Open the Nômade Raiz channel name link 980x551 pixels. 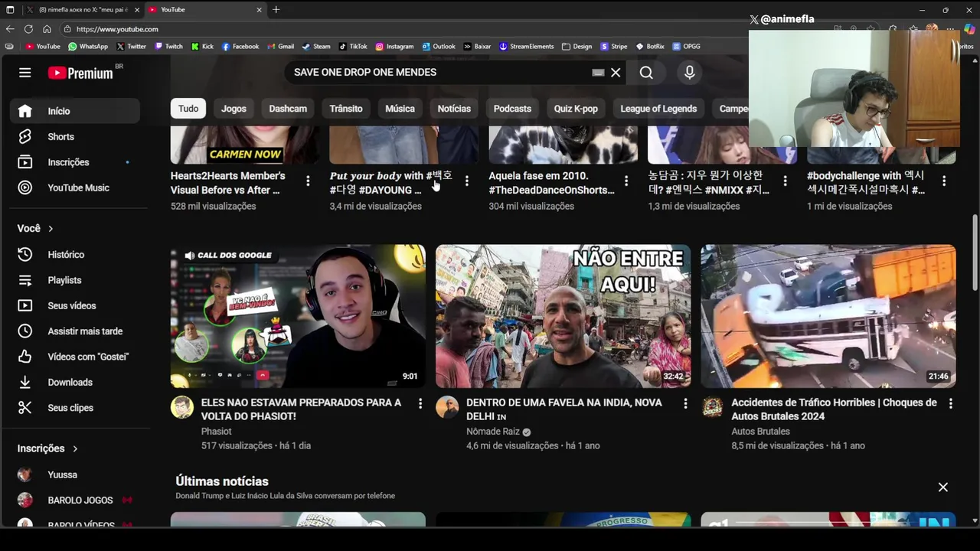click(492, 432)
